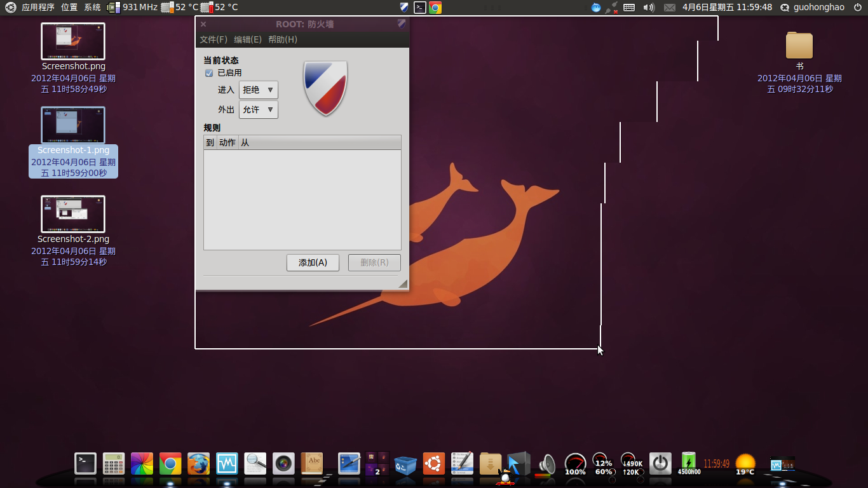Viewport: 868px width, 488px height.
Task: Click the firewall window close X button
Action: 203,24
